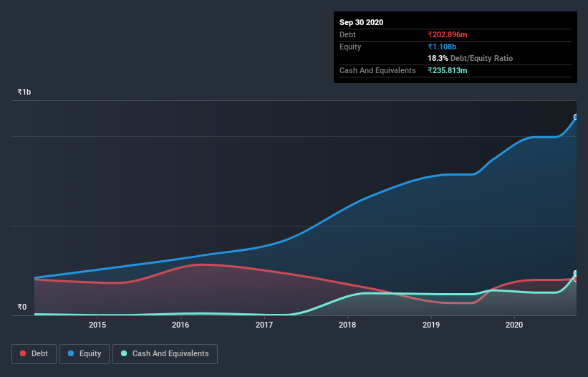
Task: Click the 2017 x-axis label
Action: [x=264, y=325]
